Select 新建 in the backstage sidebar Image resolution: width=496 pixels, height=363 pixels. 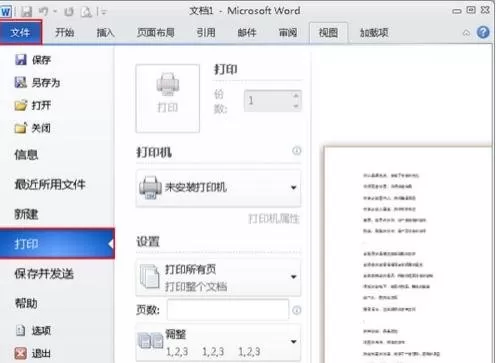pos(26,214)
